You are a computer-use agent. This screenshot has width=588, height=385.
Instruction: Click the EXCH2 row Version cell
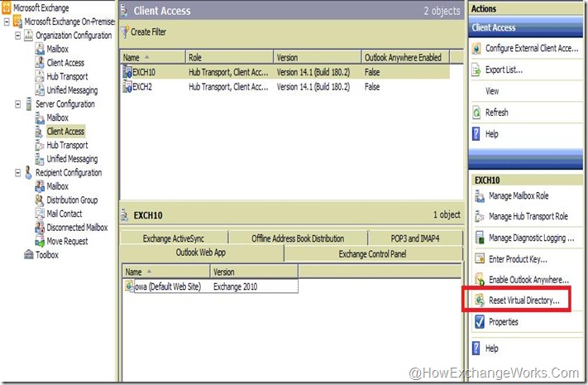point(313,87)
